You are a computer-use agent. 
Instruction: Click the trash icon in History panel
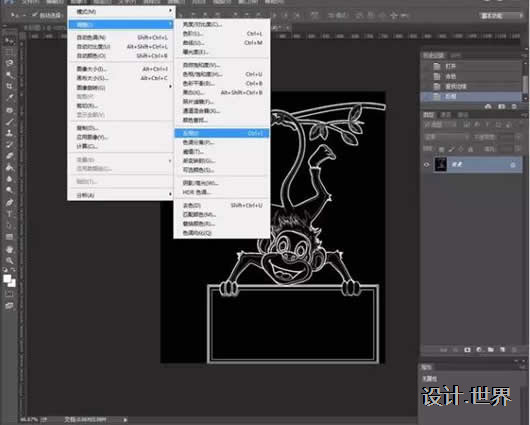pyautogui.click(x=514, y=107)
